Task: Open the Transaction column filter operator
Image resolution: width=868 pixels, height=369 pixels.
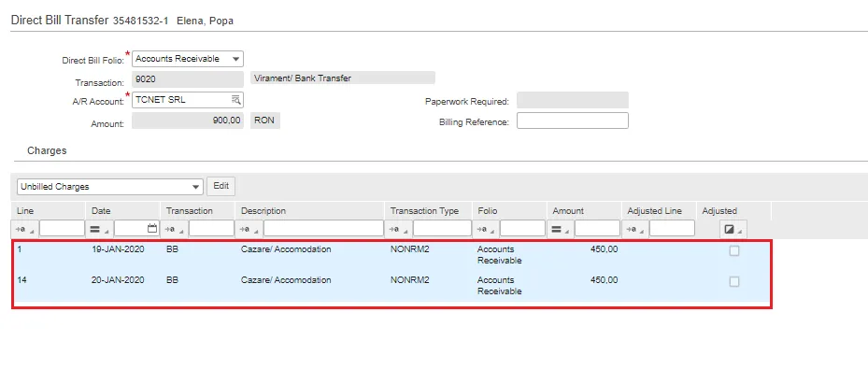Action: point(175,229)
